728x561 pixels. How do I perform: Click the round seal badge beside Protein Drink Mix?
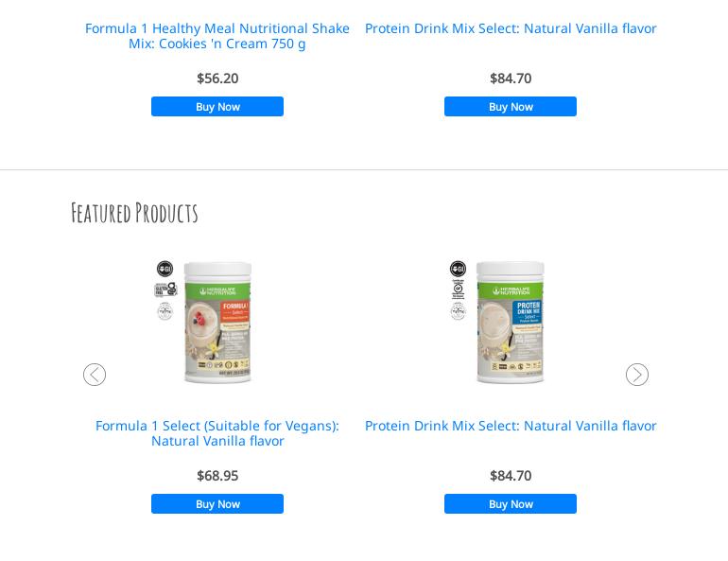pyautogui.click(x=459, y=310)
